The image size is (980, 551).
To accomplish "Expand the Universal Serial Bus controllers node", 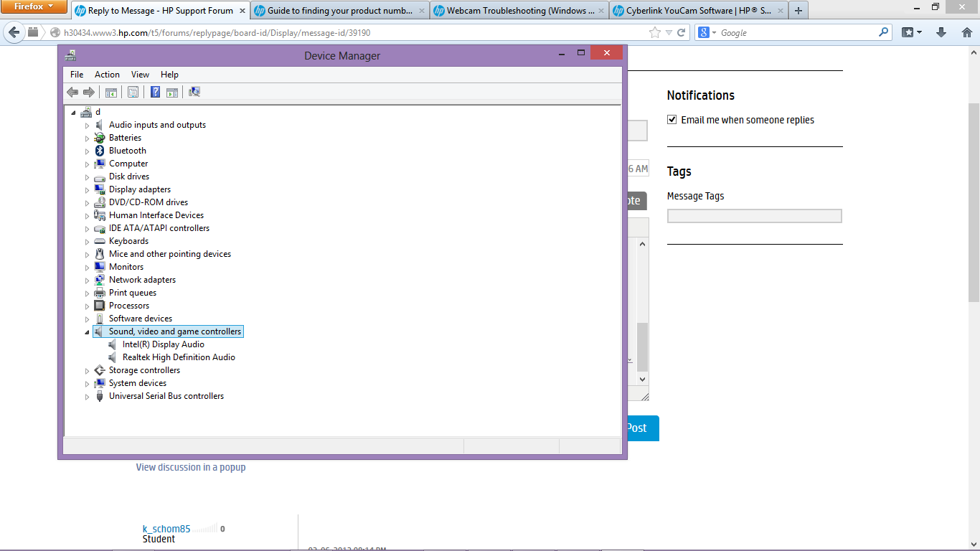I will [x=87, y=395].
